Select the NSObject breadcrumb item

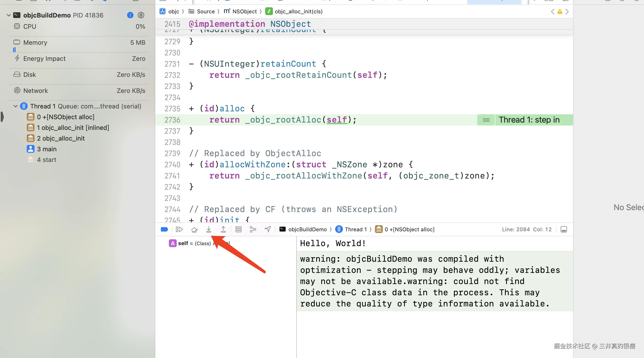244,11
